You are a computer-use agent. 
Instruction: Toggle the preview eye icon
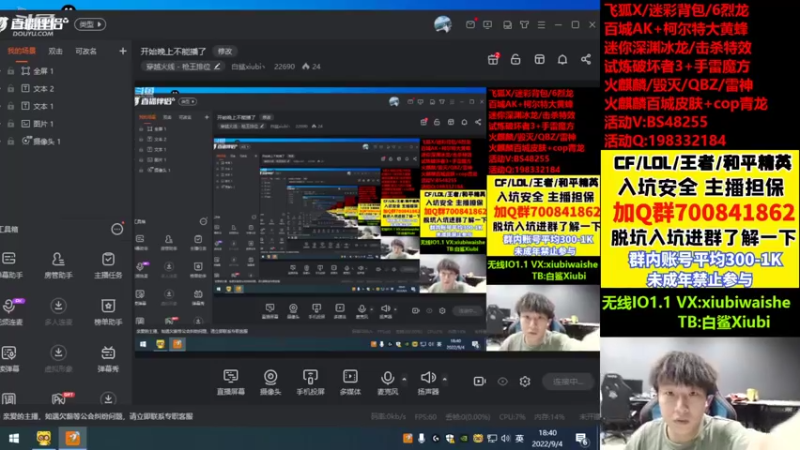(503, 381)
